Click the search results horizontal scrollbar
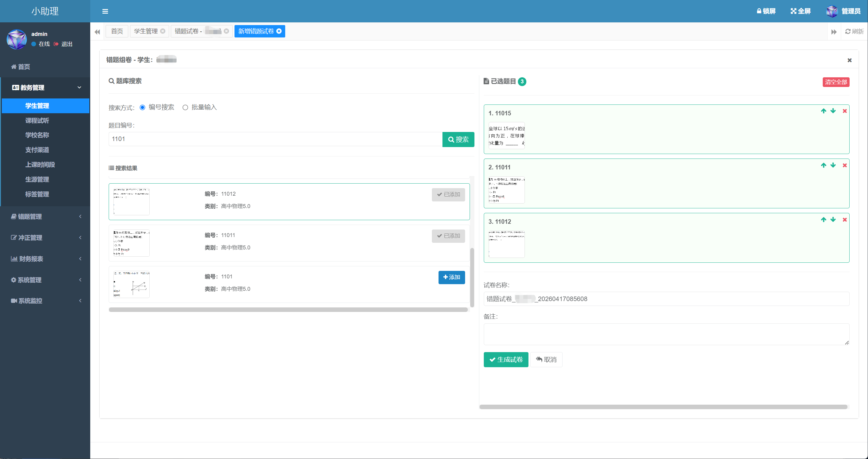 point(288,310)
